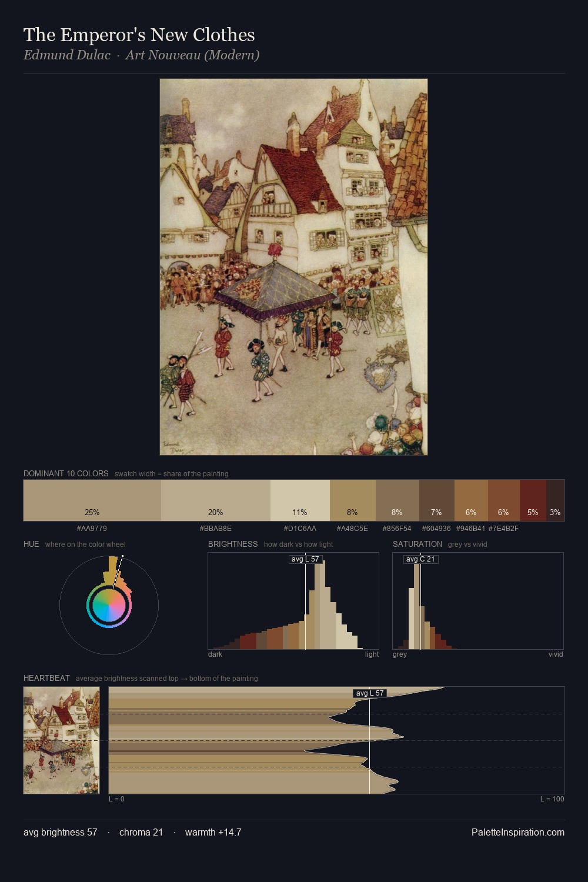
Task: Click 'where on the color wheel' caption
Action: 85,544
